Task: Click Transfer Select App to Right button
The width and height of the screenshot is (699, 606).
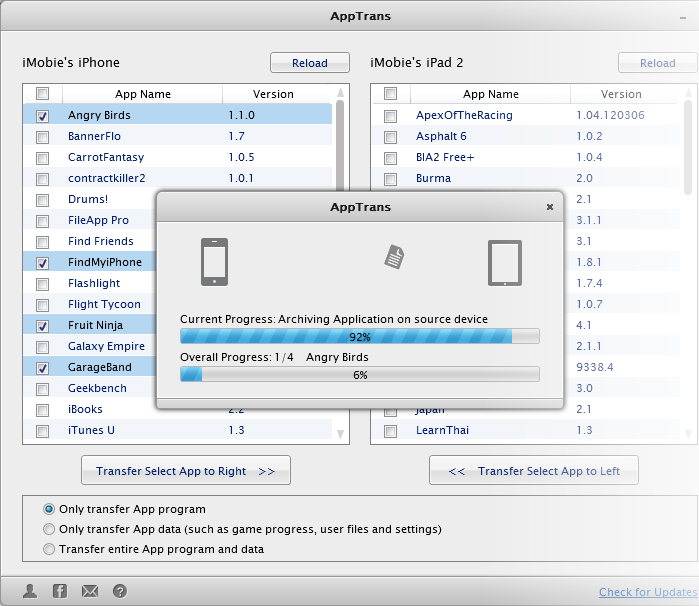Action: (186, 470)
